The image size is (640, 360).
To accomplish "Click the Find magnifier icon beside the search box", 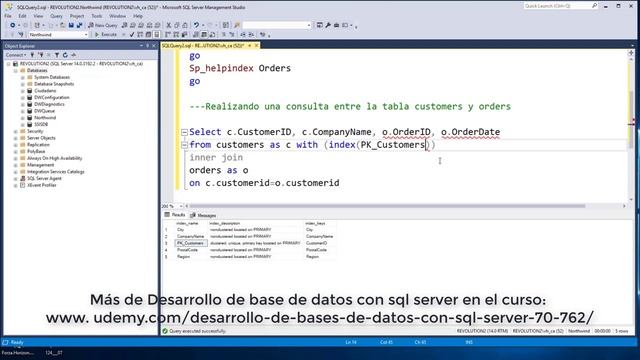I will [237, 25].
